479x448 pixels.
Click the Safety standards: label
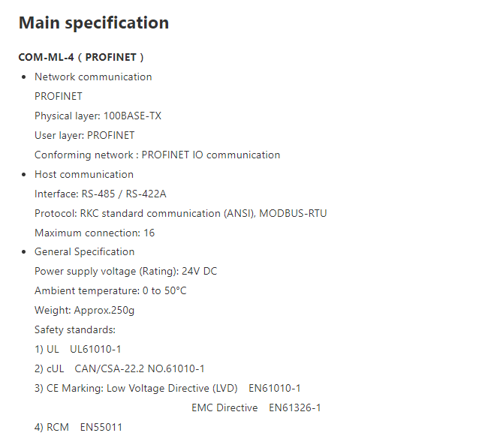(x=75, y=330)
